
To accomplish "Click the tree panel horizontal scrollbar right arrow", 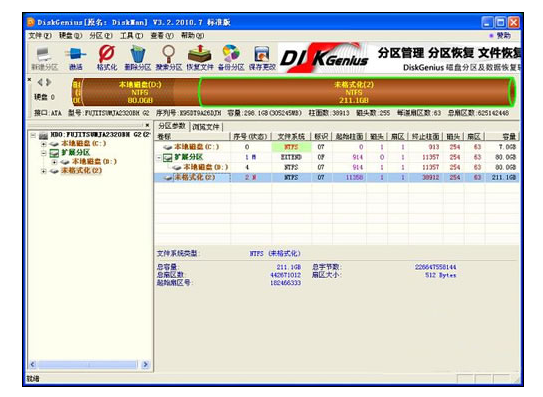I will pyautogui.click(x=145, y=364).
